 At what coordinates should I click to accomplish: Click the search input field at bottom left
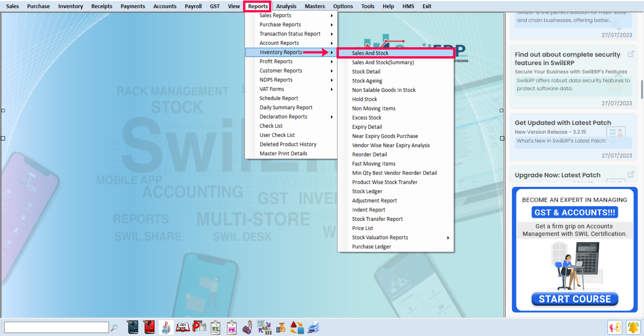56,327
